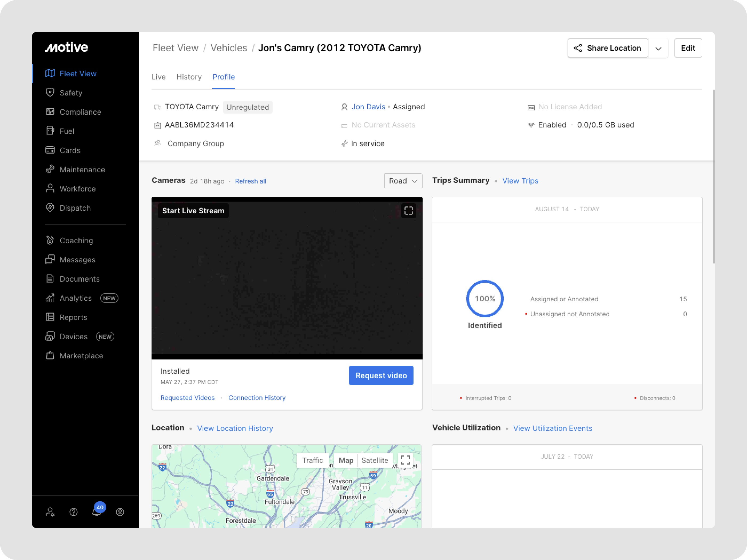Viewport: 747px width, 560px height.
Task: Expand the location map to fullscreen
Action: coord(405,460)
